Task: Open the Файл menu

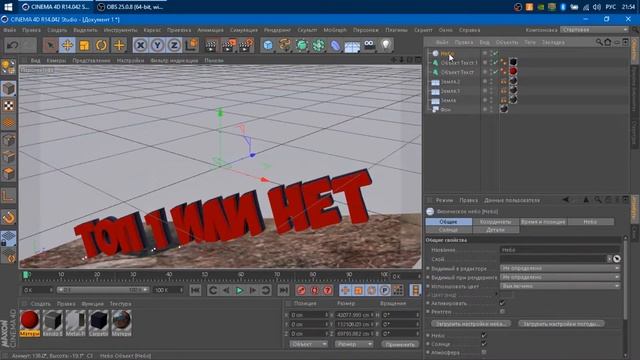Action: click(10, 30)
